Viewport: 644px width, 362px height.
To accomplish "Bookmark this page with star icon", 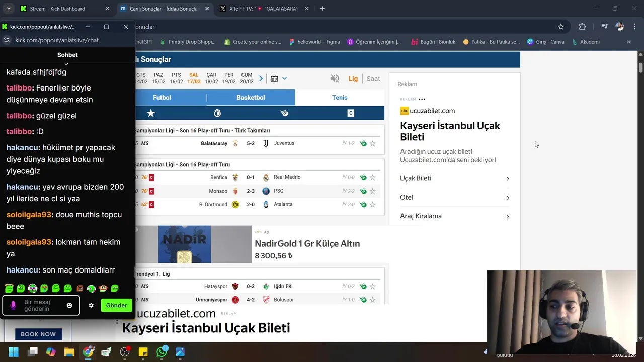I will (x=561, y=27).
